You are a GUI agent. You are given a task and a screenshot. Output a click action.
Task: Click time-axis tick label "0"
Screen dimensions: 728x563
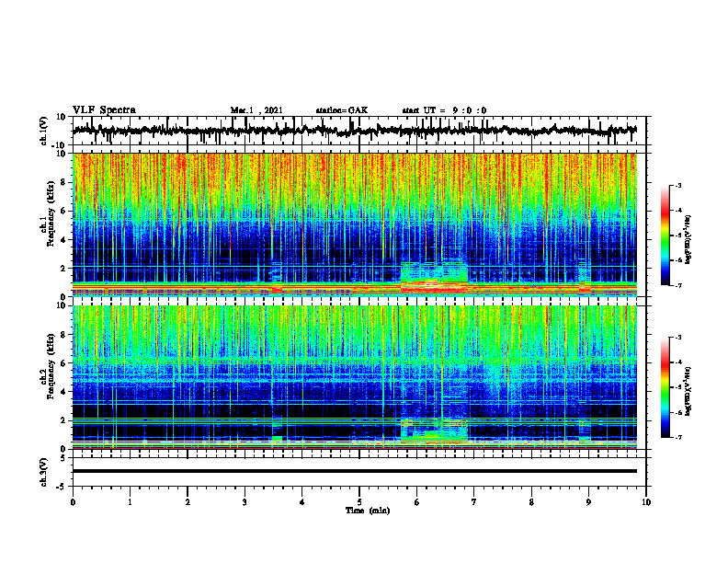pos(73,502)
